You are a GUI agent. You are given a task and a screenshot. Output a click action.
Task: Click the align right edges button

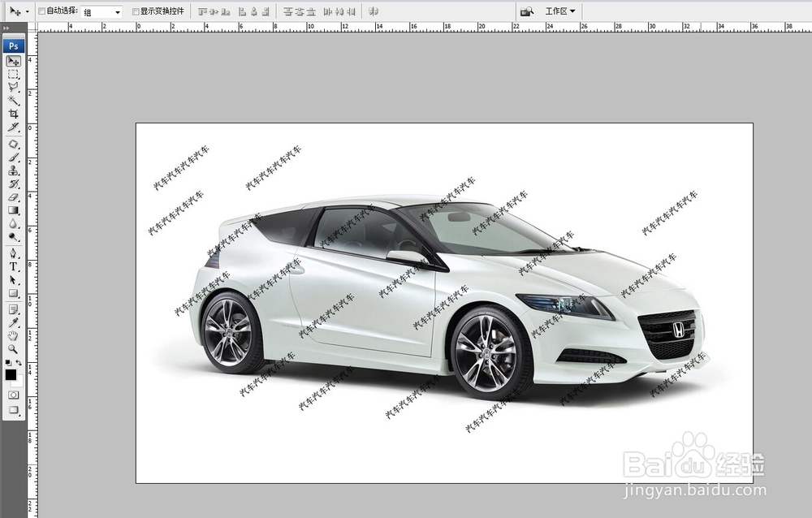coord(266,12)
